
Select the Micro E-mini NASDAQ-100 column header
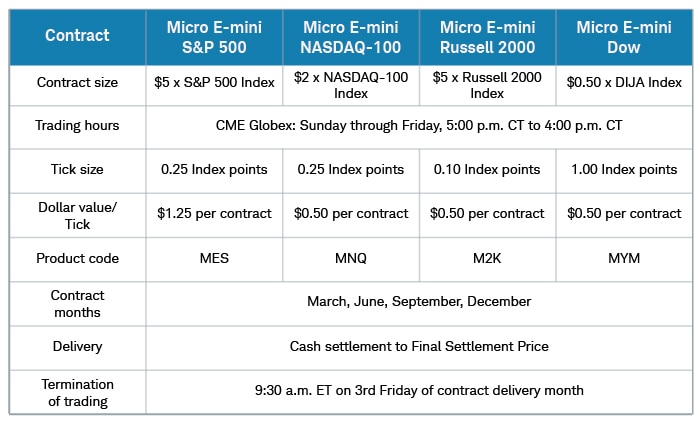(x=351, y=36)
